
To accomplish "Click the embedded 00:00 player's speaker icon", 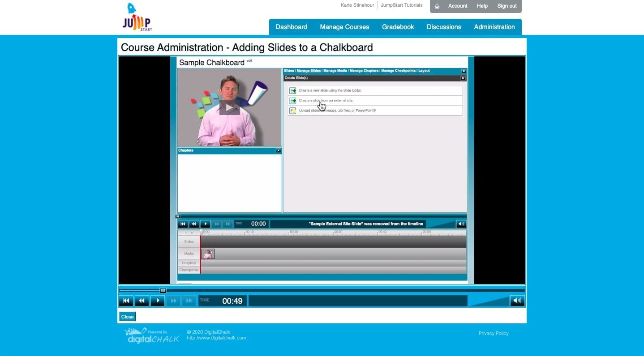I will [x=461, y=224].
